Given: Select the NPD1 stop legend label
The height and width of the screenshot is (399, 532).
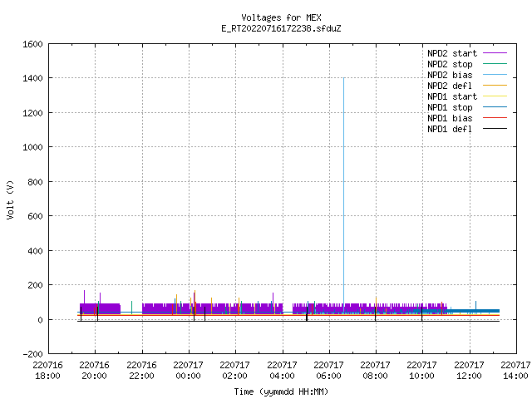Looking at the screenshot, I should pos(450,107).
